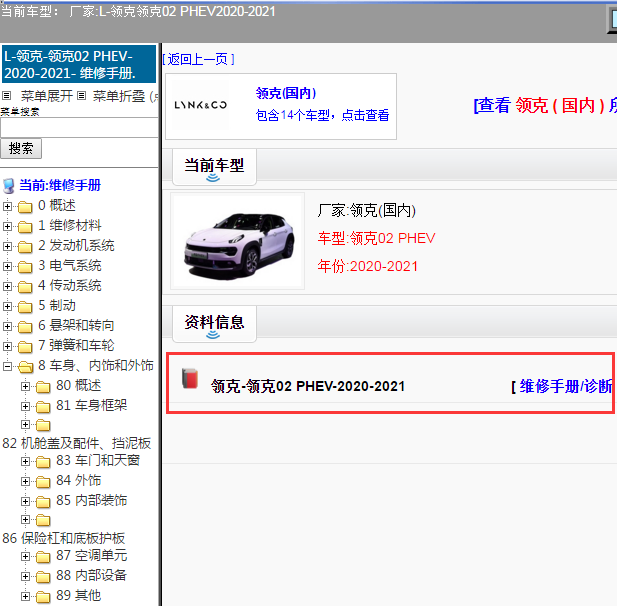Click the 83 车门和天窗 folder icon

point(43,462)
